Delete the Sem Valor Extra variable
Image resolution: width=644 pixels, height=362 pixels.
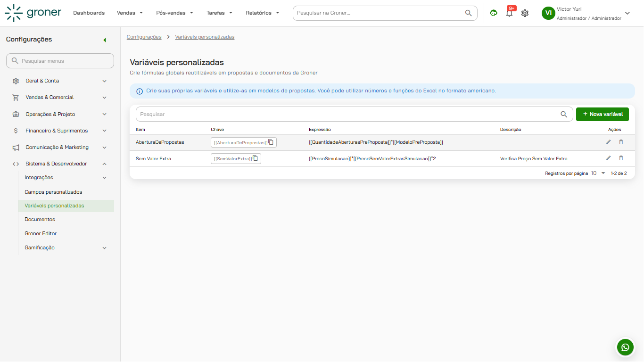tap(621, 158)
